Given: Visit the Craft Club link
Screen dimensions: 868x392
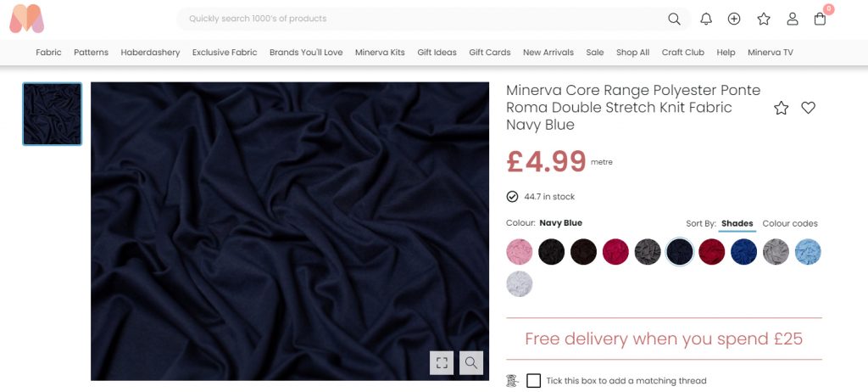Looking at the screenshot, I should coord(683,53).
